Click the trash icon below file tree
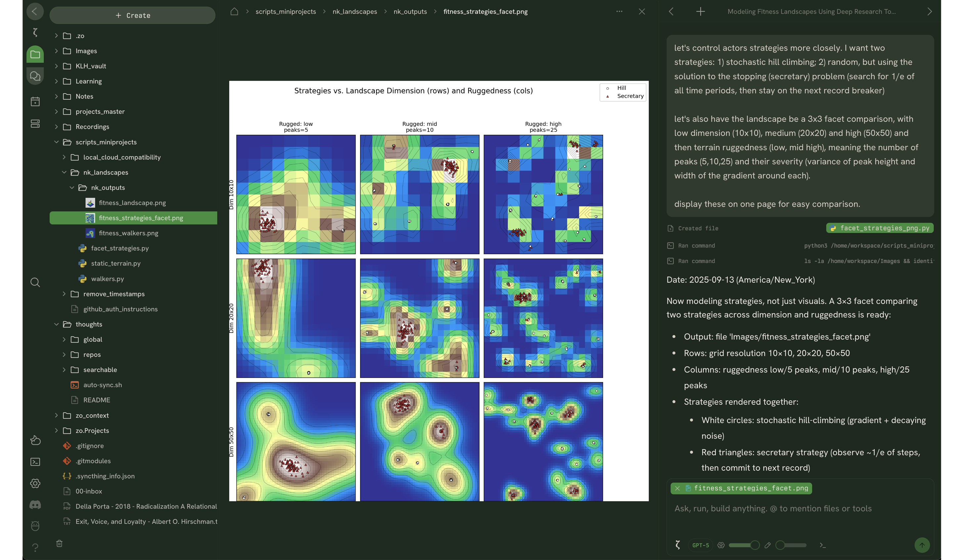 click(x=59, y=543)
